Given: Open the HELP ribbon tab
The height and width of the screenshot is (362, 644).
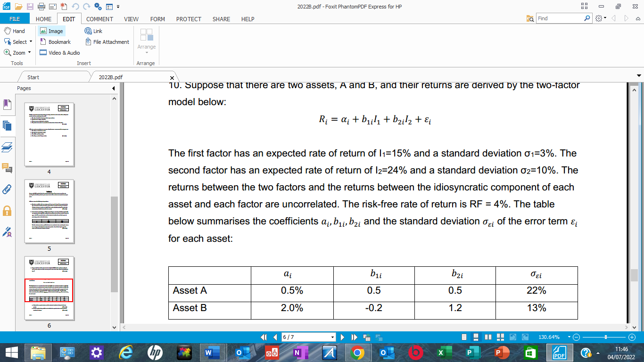Looking at the screenshot, I should point(248,19).
